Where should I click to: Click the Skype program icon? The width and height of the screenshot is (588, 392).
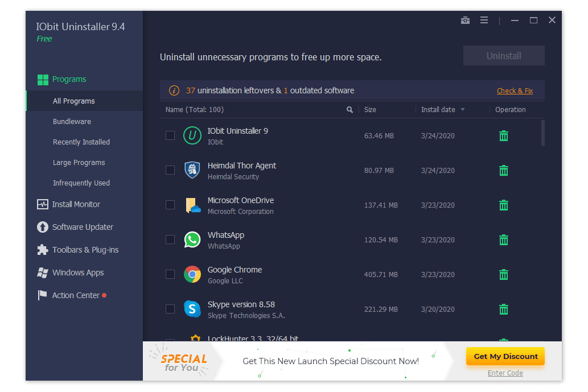pyautogui.click(x=192, y=309)
